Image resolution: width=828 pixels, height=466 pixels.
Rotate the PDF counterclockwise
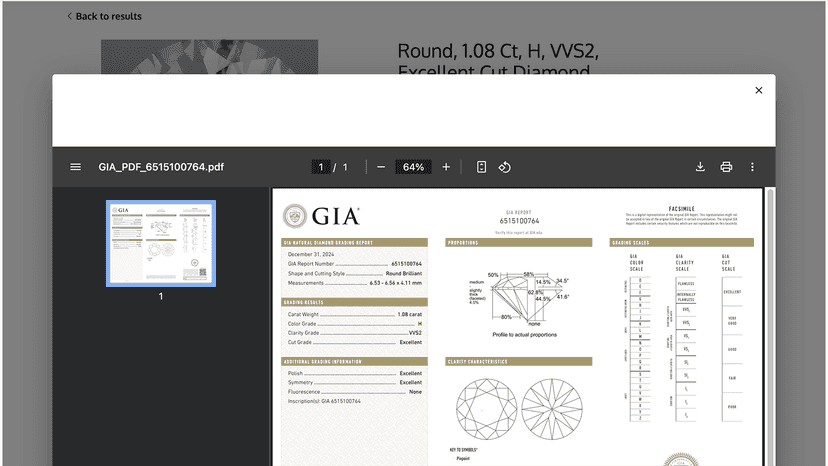click(x=504, y=167)
